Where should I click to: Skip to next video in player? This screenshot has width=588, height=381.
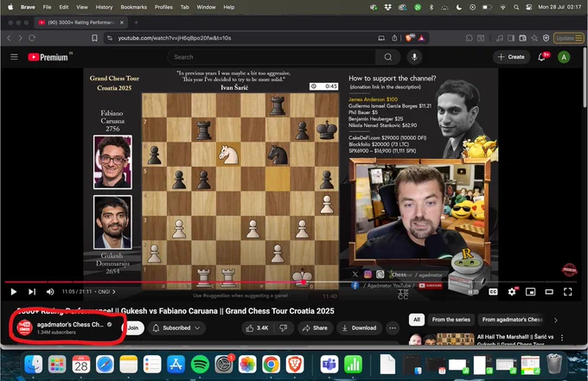(x=32, y=291)
